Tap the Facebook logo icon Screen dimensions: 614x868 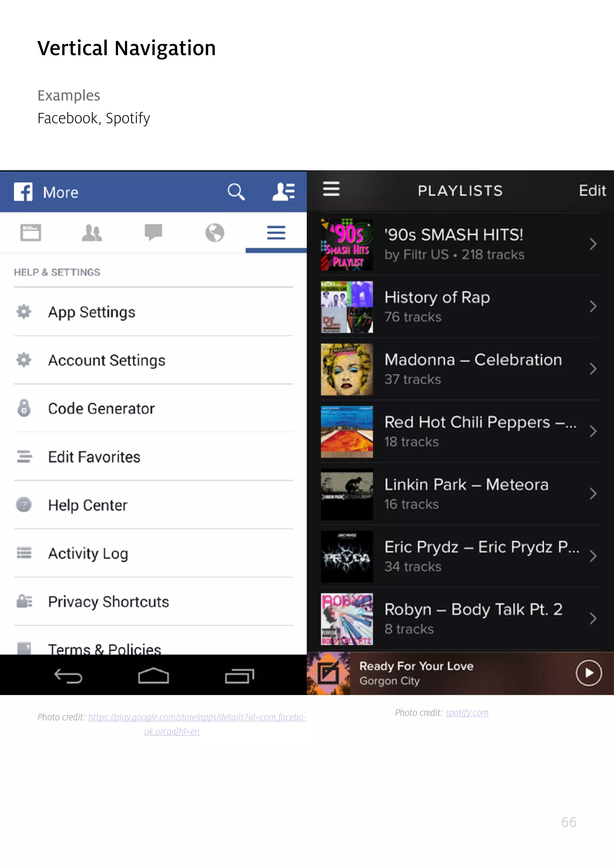(x=23, y=192)
